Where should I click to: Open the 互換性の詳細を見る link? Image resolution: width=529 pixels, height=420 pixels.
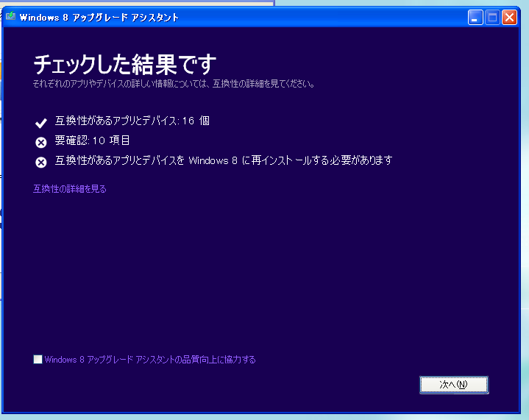[69, 189]
